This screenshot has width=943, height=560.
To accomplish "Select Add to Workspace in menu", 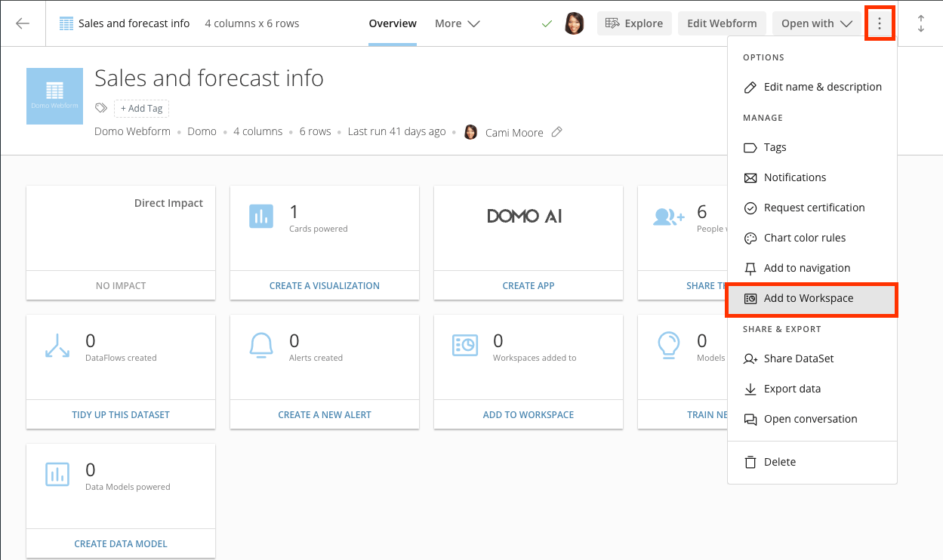I will (812, 299).
